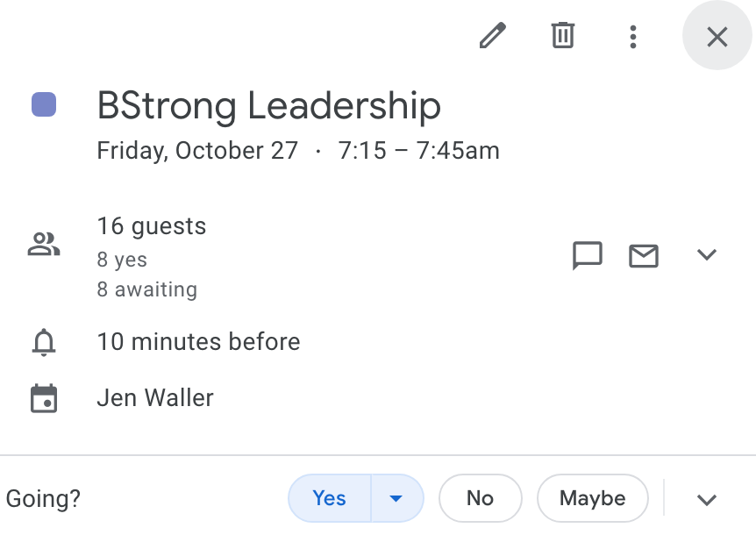The height and width of the screenshot is (535, 756).
Task: Email guests using the envelope icon
Action: 644,255
